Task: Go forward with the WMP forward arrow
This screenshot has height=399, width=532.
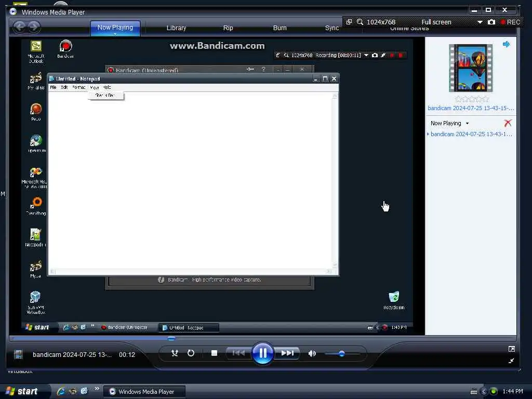Action: 34,27
